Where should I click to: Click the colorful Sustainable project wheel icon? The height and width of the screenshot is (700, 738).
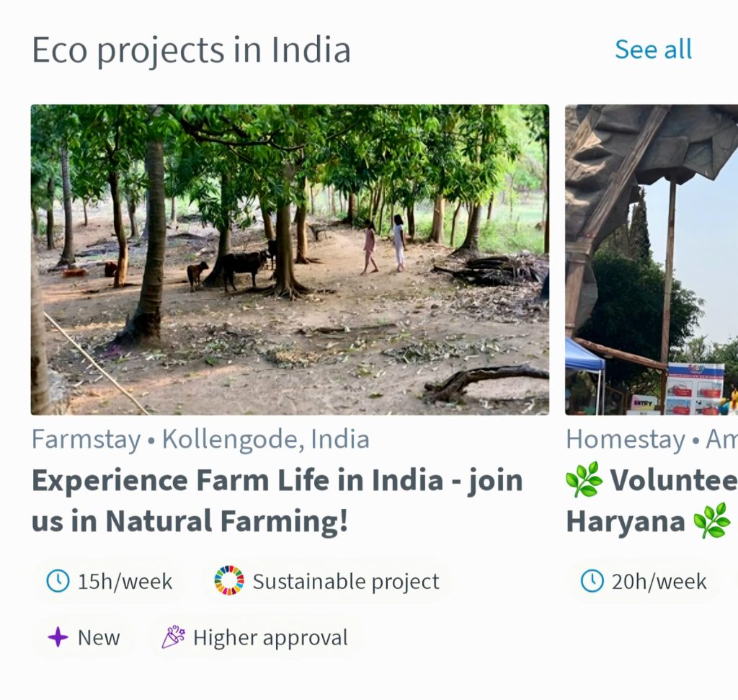pos(229,580)
